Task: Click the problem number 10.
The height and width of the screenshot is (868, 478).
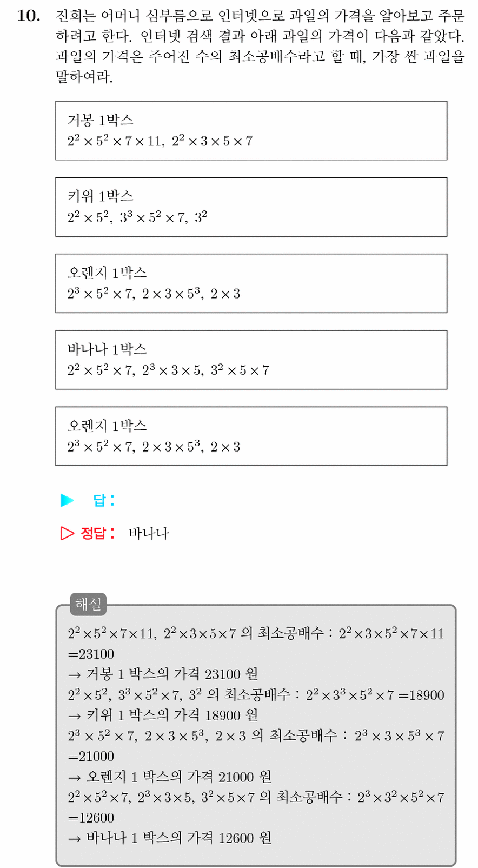Action: pyautogui.click(x=29, y=16)
